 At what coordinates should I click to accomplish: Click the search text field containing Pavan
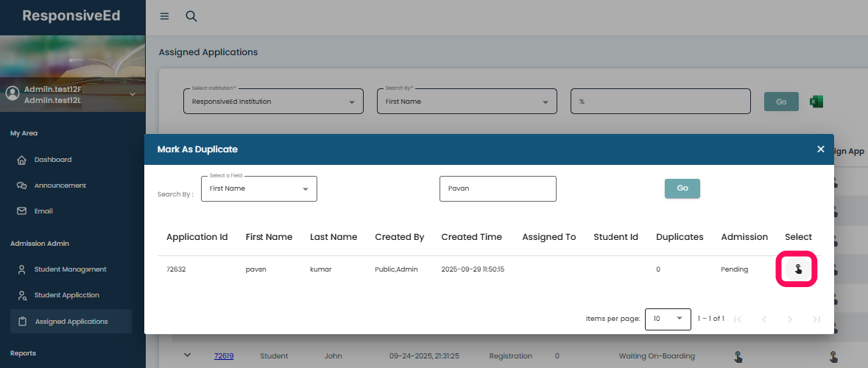[x=497, y=188]
